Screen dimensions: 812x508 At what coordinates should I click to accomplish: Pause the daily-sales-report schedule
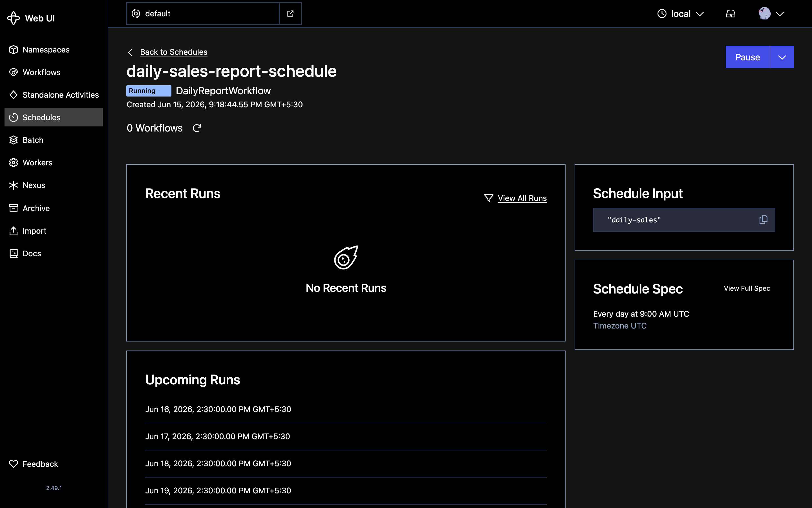(747, 57)
